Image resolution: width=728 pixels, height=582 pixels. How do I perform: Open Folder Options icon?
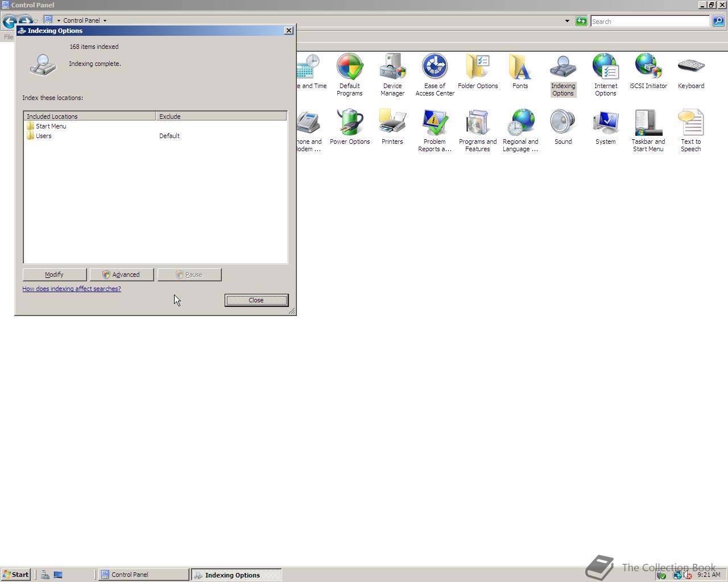click(x=478, y=71)
